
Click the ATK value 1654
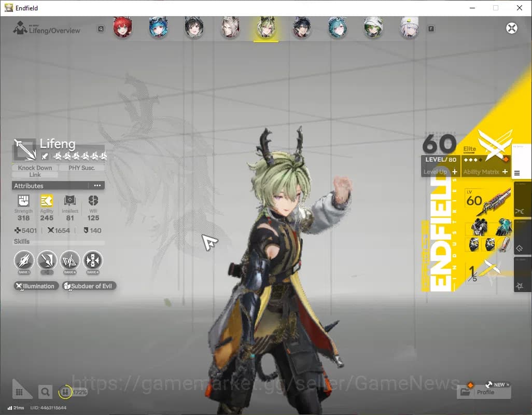point(62,230)
